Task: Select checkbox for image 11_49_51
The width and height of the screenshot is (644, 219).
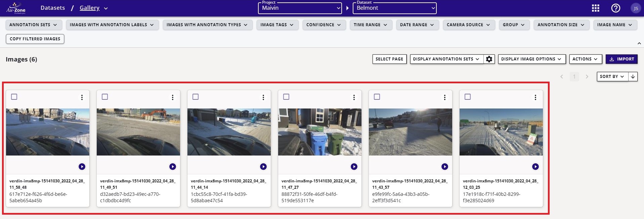Action: point(105,97)
